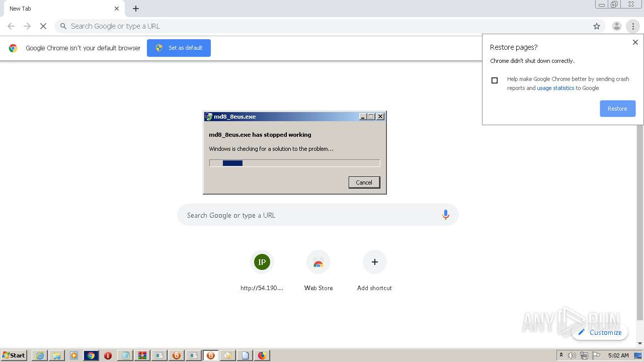Open the blank document taskbar item

click(x=245, y=355)
